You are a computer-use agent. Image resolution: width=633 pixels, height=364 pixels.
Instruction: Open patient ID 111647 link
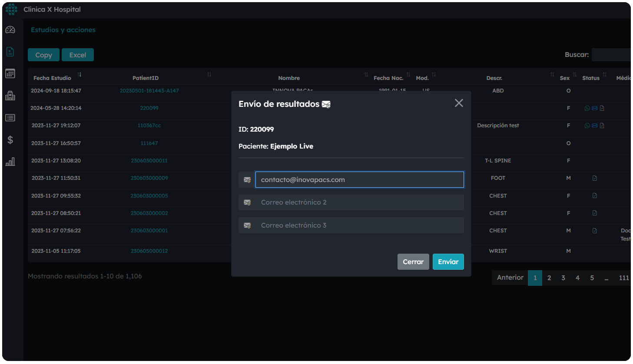[149, 143]
